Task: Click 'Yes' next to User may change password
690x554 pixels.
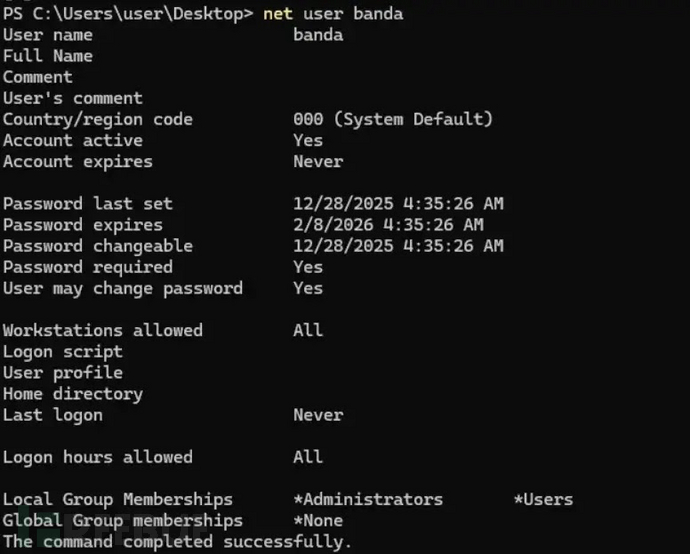Action: point(308,288)
